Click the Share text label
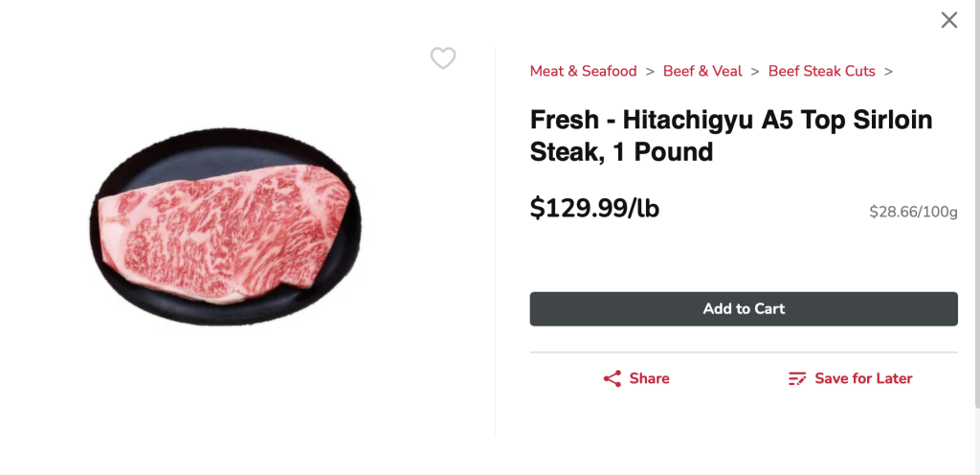This screenshot has height=475, width=980. pyautogui.click(x=649, y=378)
